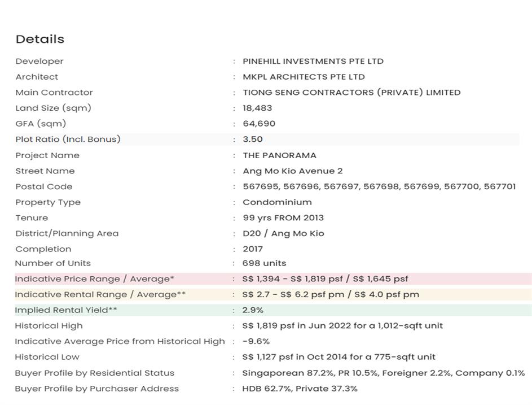Click TIONG SENG CONTRACTORS main contractor value
This screenshot has width=532, height=405.
click(351, 92)
